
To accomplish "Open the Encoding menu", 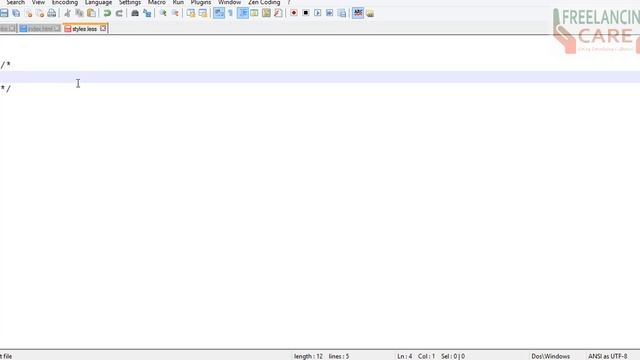I will 64,2.
